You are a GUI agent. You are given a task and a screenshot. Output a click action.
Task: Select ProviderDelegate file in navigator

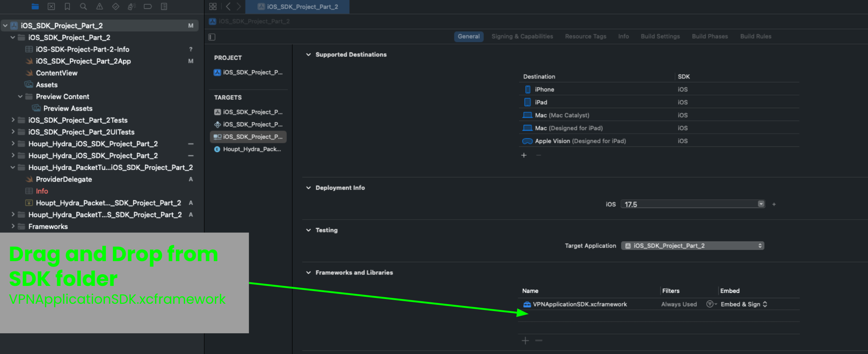click(x=64, y=179)
